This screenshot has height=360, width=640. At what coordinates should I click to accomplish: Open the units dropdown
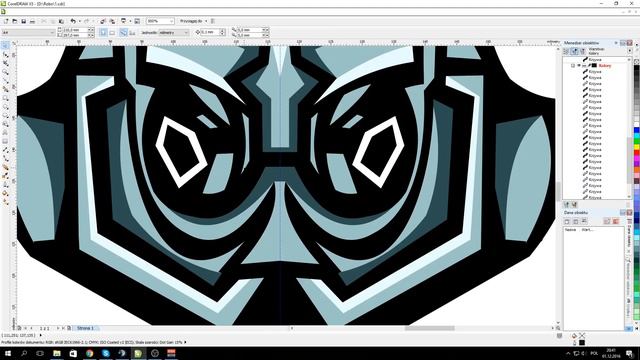(x=186, y=32)
